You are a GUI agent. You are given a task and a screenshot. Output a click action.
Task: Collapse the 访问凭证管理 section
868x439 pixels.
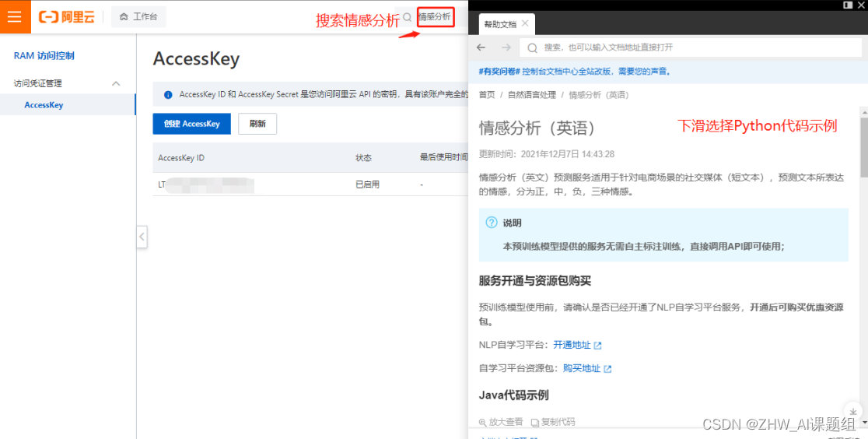pos(116,84)
